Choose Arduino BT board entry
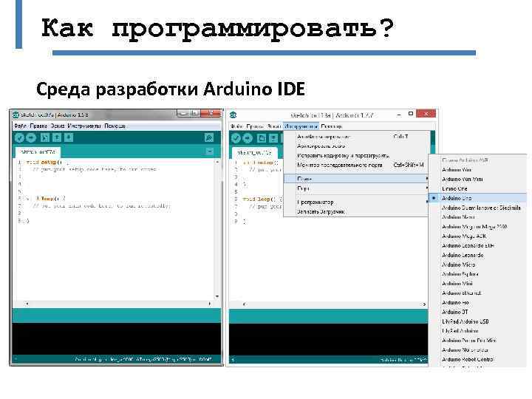 (478, 312)
